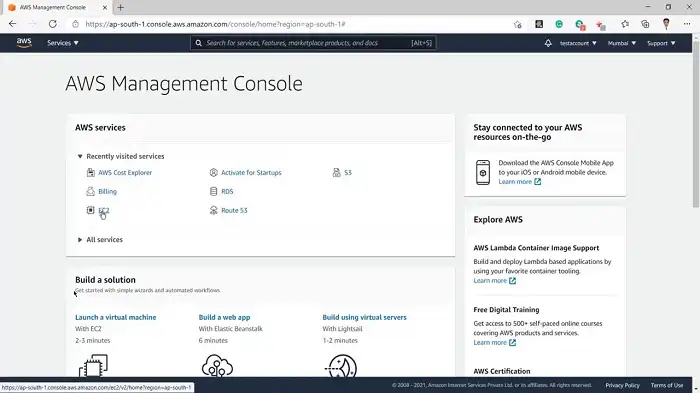
Task: Click the Billing service icon
Action: coord(91,191)
